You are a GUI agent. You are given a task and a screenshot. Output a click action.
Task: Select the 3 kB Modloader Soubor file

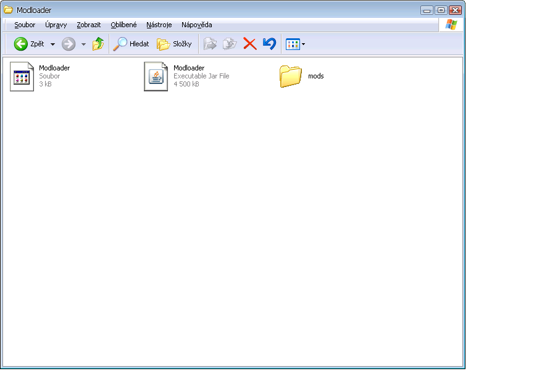point(22,77)
